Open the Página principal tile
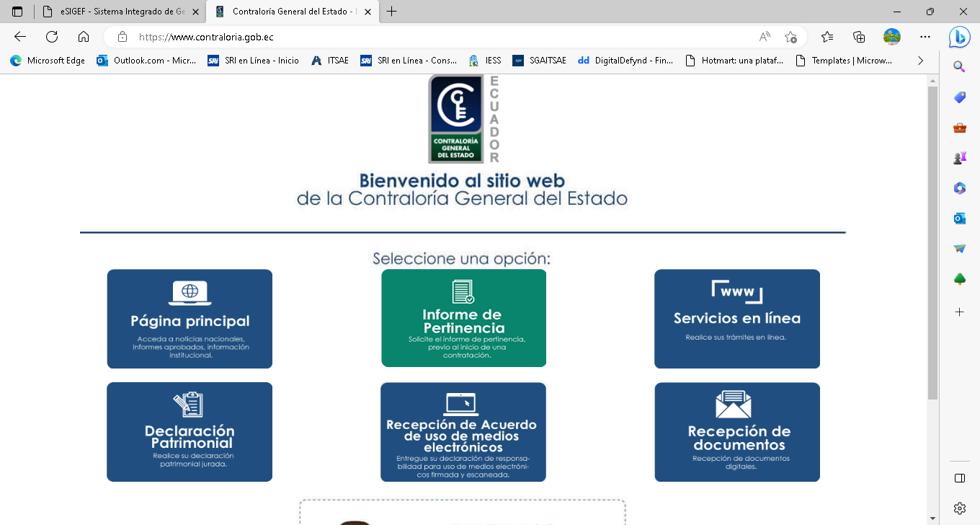980x525 pixels. point(190,319)
